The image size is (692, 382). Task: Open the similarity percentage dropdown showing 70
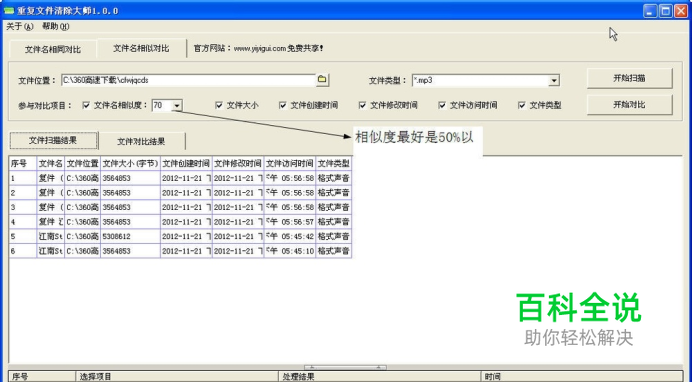177,105
